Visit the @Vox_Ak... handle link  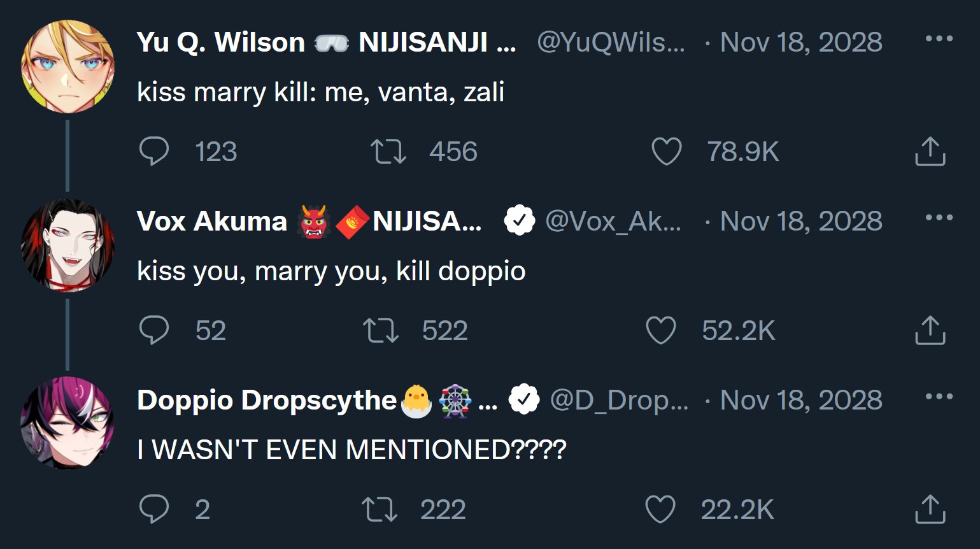click(x=613, y=222)
